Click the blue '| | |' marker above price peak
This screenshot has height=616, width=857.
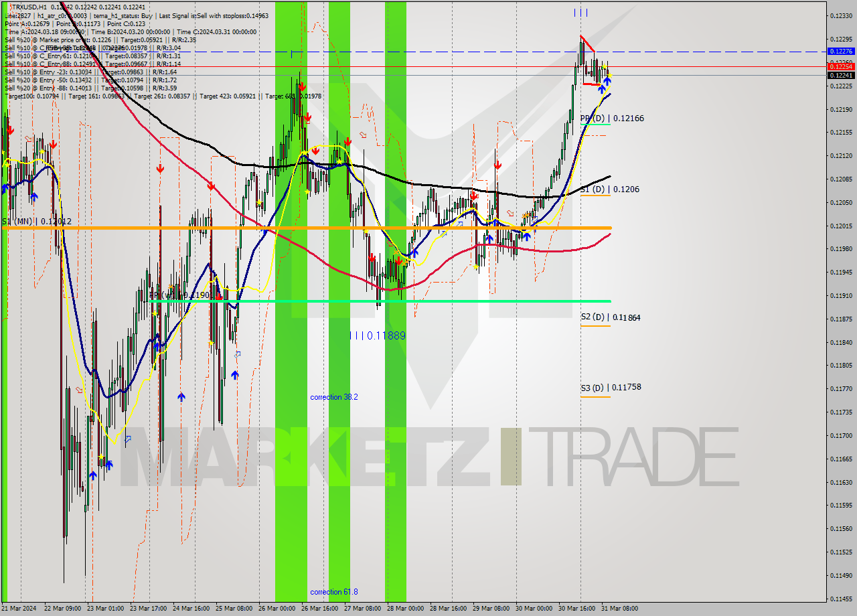point(580,12)
